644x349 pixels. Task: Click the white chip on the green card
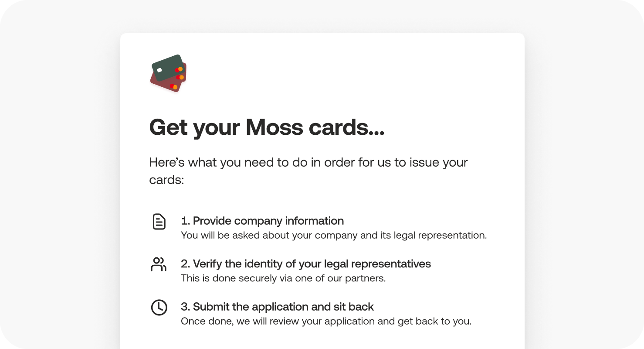(x=159, y=70)
